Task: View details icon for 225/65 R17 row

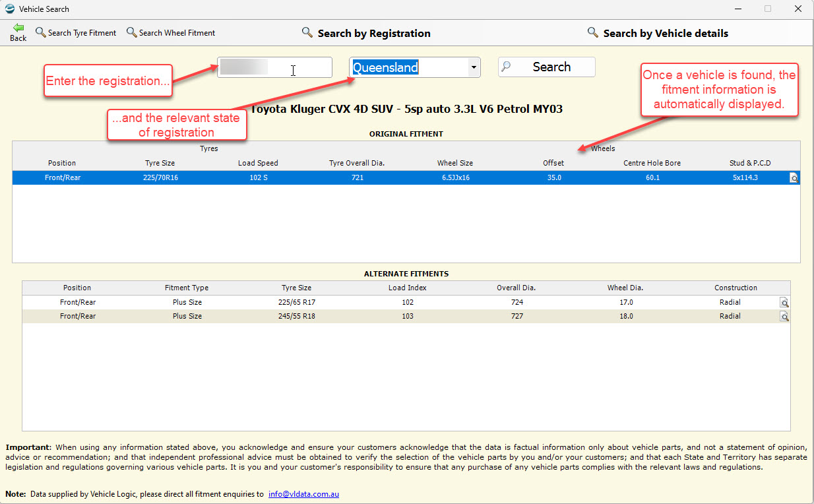Action: coord(784,303)
